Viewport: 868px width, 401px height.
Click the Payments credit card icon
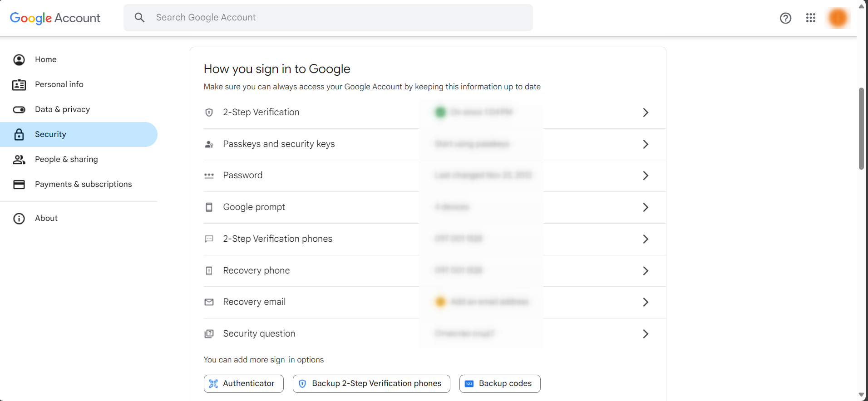pos(19,184)
